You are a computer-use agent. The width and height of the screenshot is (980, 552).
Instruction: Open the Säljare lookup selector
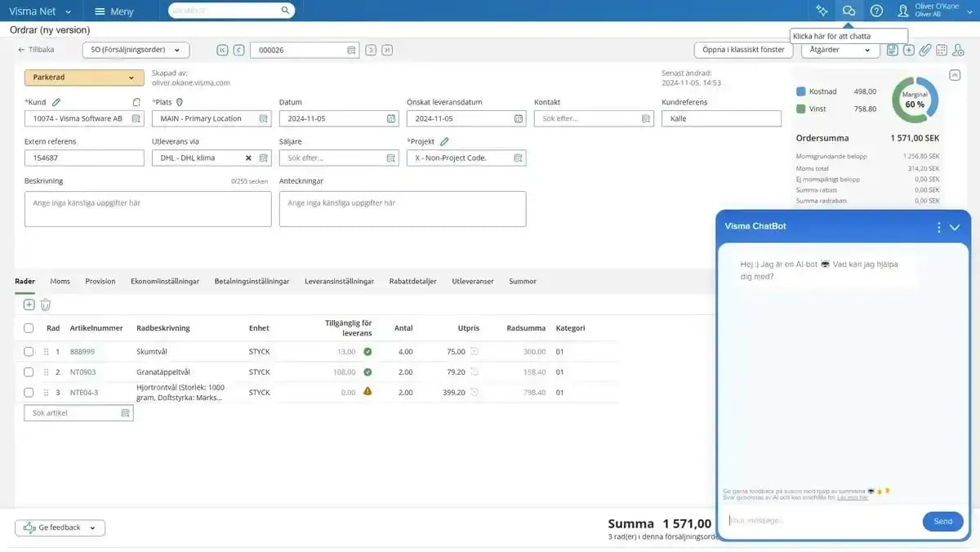click(391, 158)
